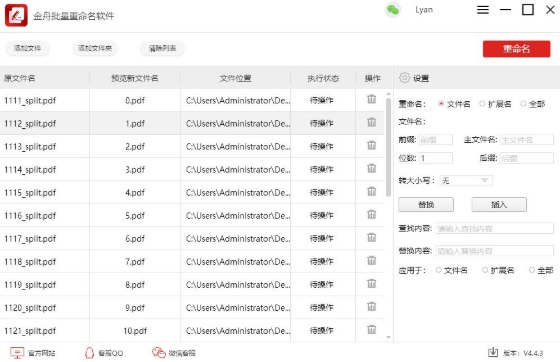Click the 添加文件 add file button
560x362 pixels.
(27, 48)
